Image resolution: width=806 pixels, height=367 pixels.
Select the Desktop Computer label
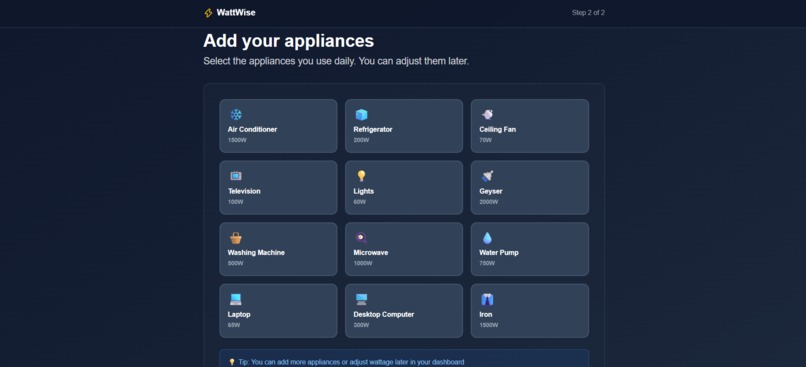(x=383, y=315)
